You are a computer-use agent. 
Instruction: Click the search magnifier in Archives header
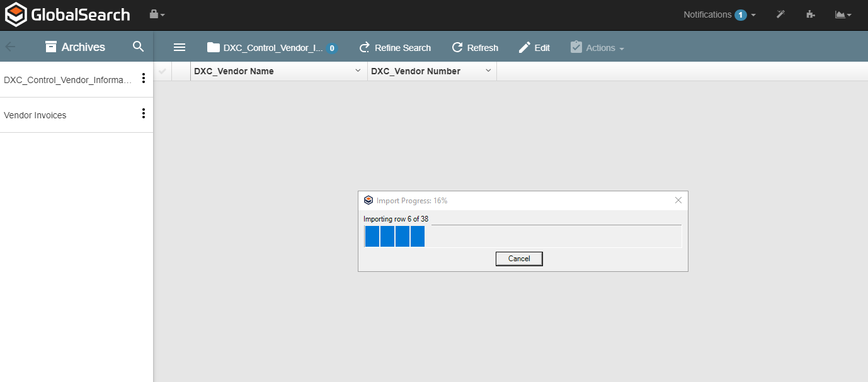tap(139, 47)
